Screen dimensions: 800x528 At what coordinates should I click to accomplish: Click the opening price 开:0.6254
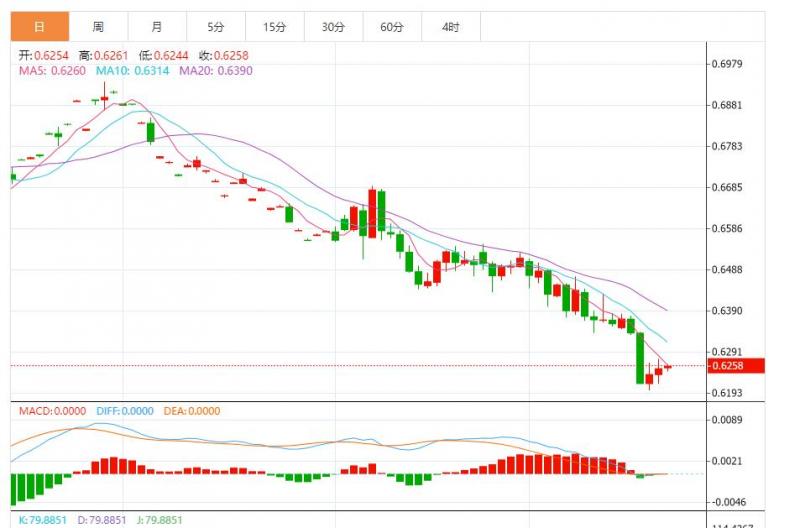(x=43, y=55)
